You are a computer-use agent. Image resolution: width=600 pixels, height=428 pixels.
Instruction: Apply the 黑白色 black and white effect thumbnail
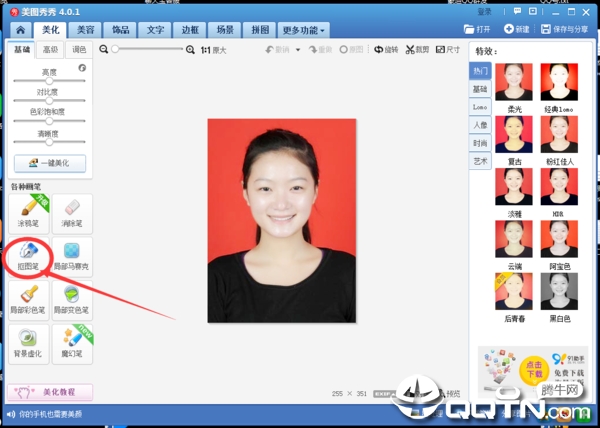(559, 295)
